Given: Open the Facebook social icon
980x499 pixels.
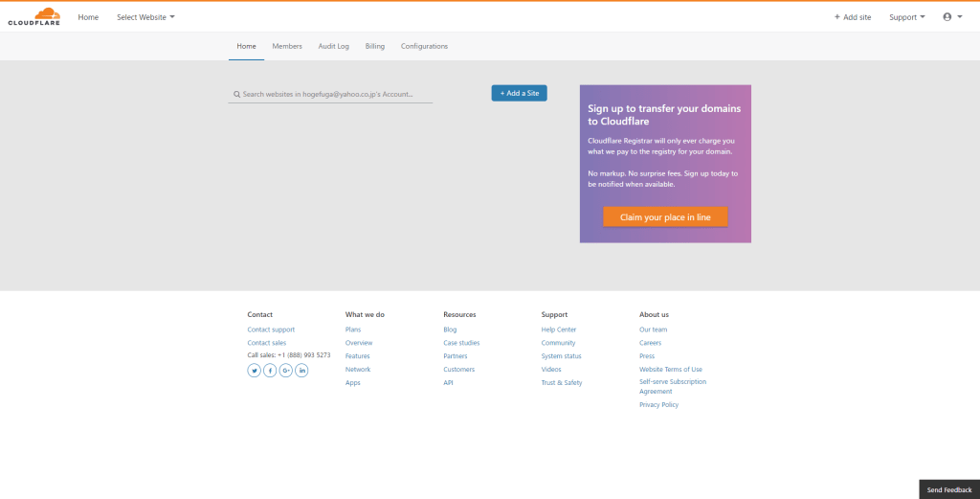Looking at the screenshot, I should [x=270, y=371].
